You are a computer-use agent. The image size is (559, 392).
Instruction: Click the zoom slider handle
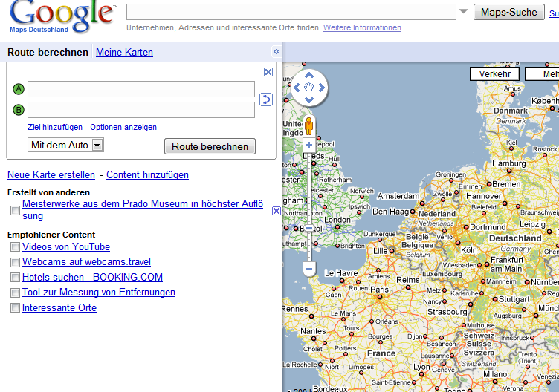pos(309,228)
